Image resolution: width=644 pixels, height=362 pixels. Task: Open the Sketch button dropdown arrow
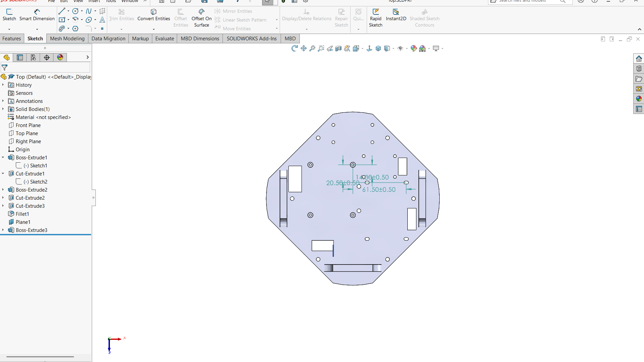point(9,29)
